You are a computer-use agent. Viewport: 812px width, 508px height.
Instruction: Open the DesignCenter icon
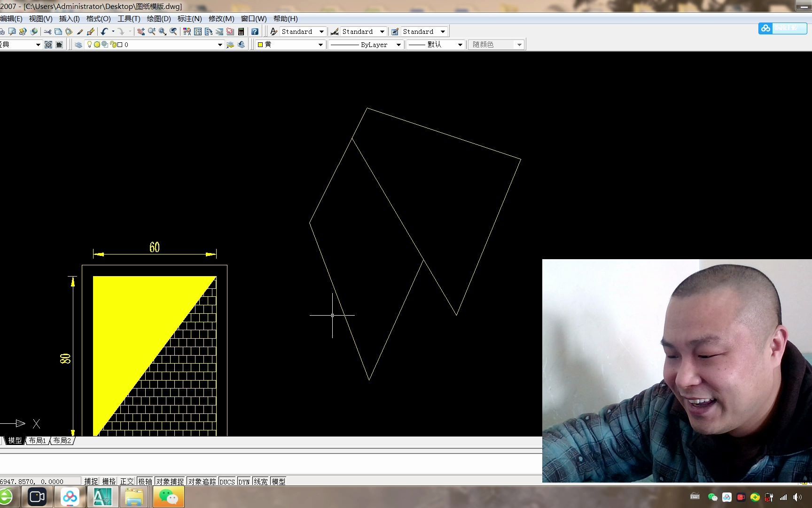coord(198,32)
